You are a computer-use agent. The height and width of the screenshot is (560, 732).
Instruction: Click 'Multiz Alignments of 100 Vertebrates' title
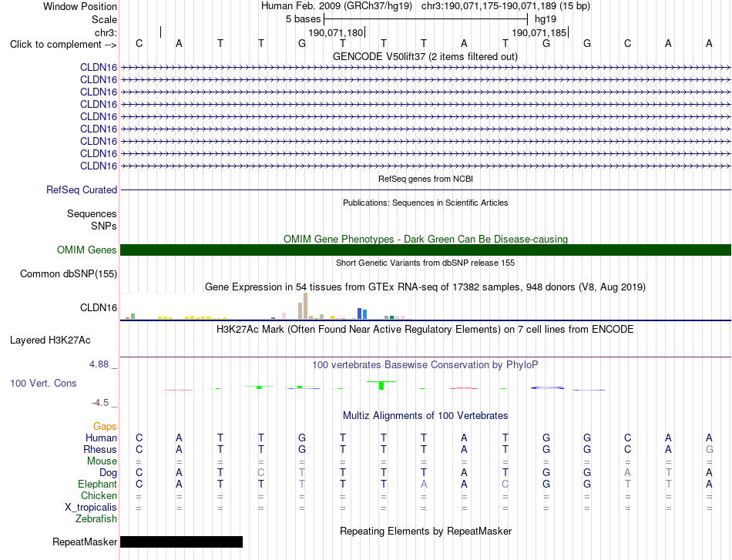pyautogui.click(x=425, y=416)
